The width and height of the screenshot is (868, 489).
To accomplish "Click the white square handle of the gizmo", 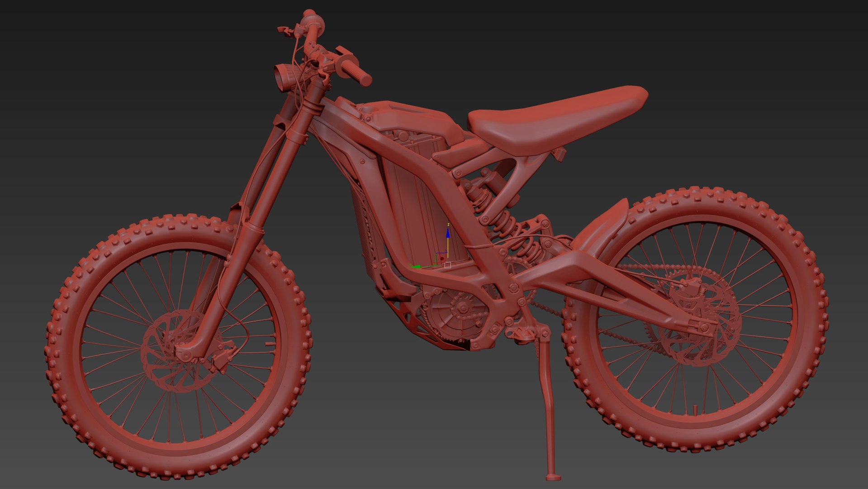I will click(x=448, y=265).
